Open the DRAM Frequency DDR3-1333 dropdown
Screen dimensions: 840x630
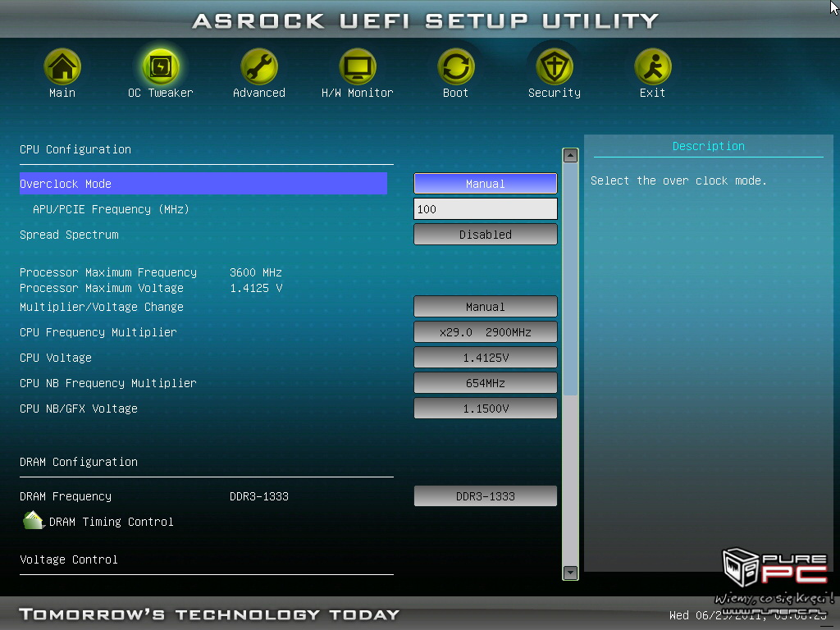pyautogui.click(x=486, y=496)
